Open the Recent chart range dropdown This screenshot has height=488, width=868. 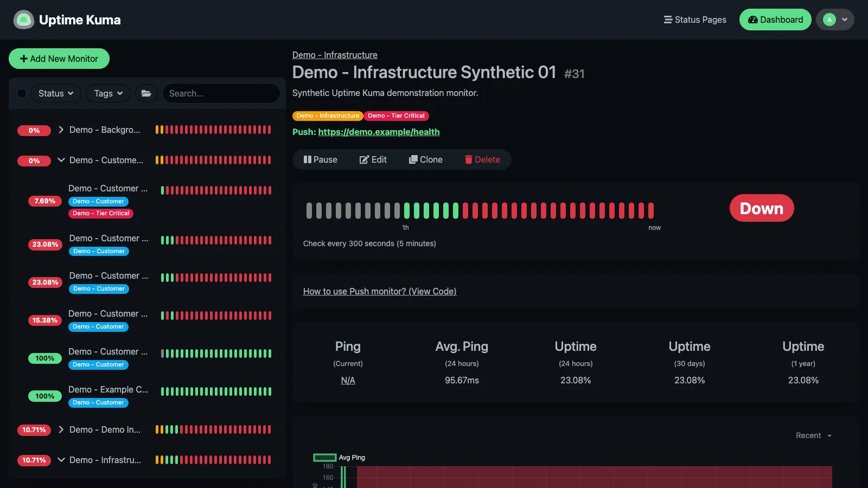click(x=813, y=435)
